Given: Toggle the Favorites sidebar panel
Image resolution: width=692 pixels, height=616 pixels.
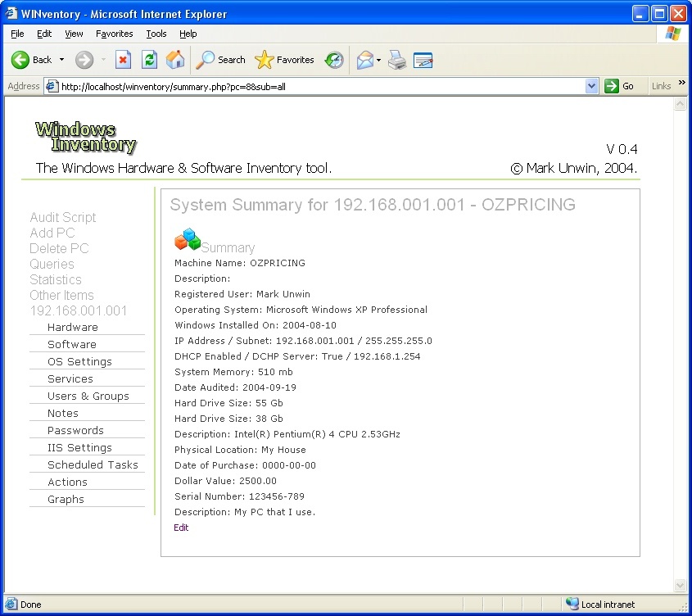Looking at the screenshot, I should point(283,60).
